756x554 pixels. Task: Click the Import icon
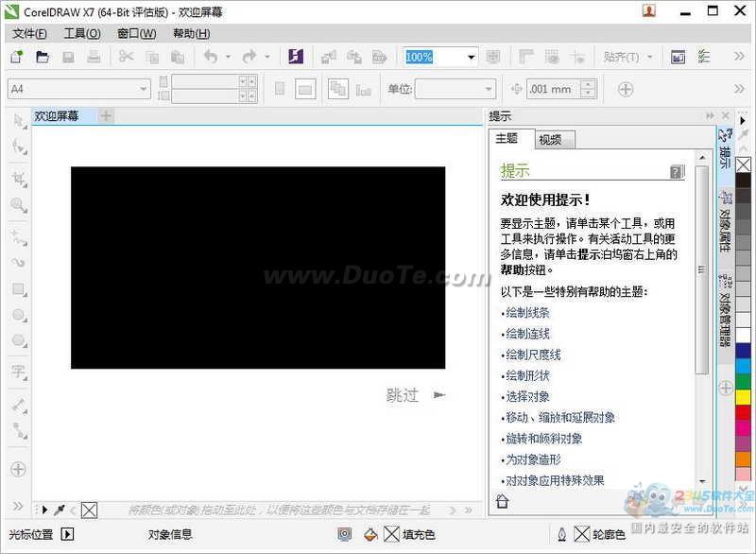click(x=329, y=58)
